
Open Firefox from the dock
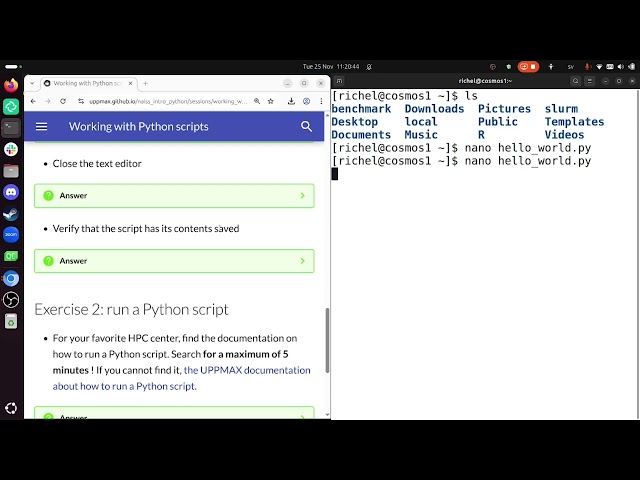pos(11,86)
